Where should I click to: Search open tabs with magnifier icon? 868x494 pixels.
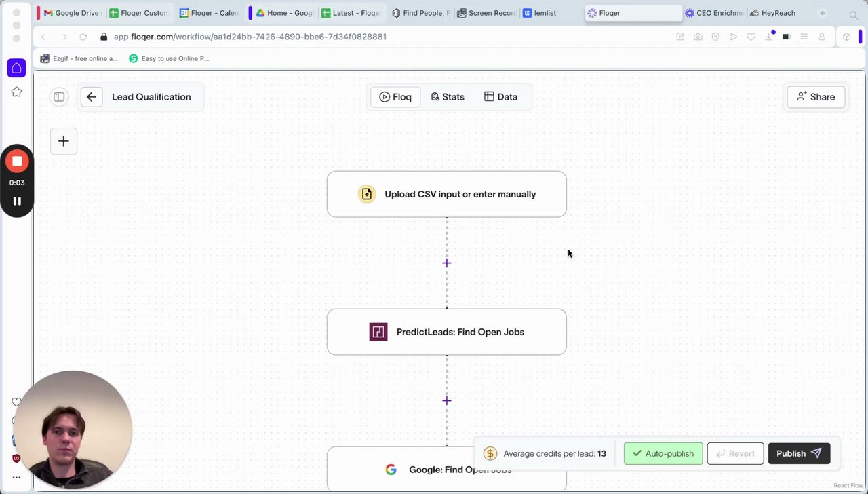pos(854,14)
